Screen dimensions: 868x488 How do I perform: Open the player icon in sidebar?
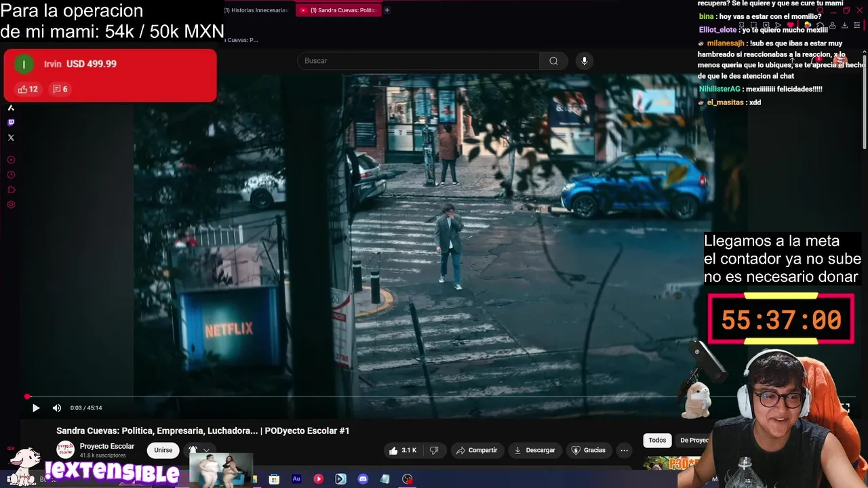pyautogui.click(x=11, y=160)
